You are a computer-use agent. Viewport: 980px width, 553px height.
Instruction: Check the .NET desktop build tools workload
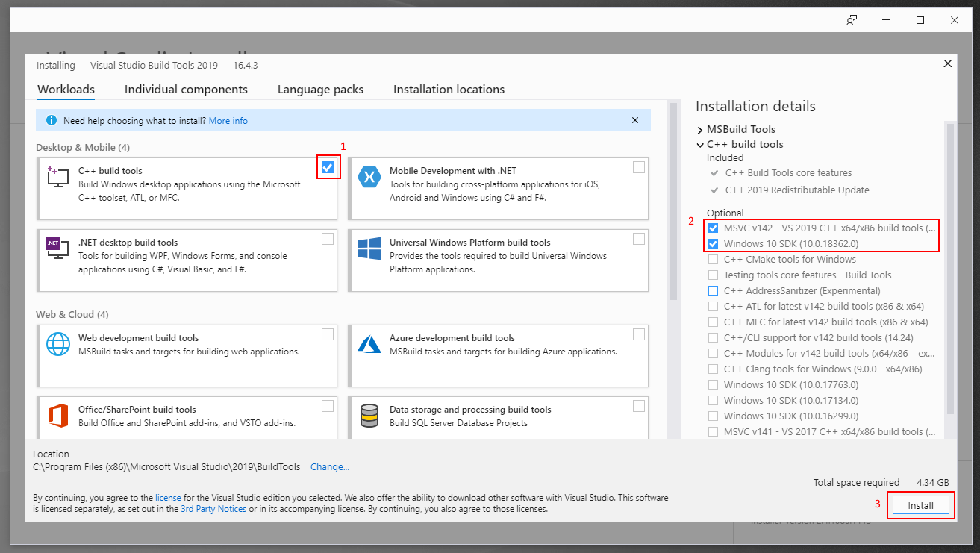pyautogui.click(x=328, y=239)
